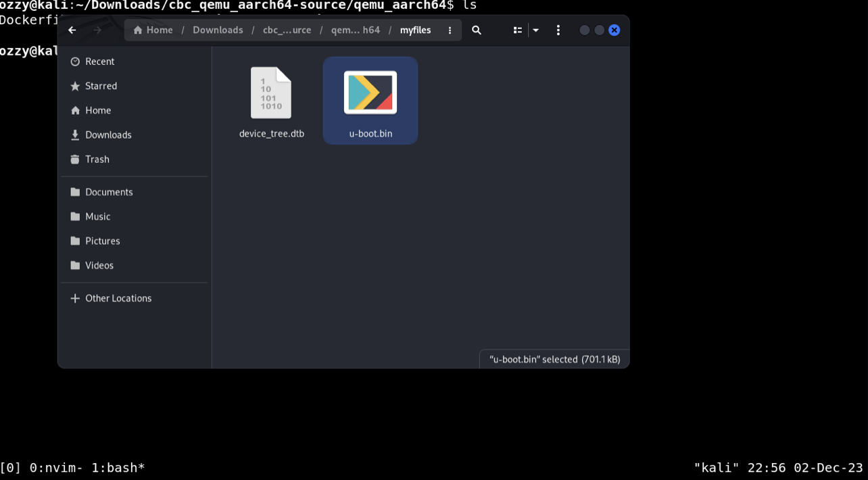Open the path bar three-dot menu for myfiles
Image resolution: width=868 pixels, height=480 pixels.
click(x=450, y=30)
